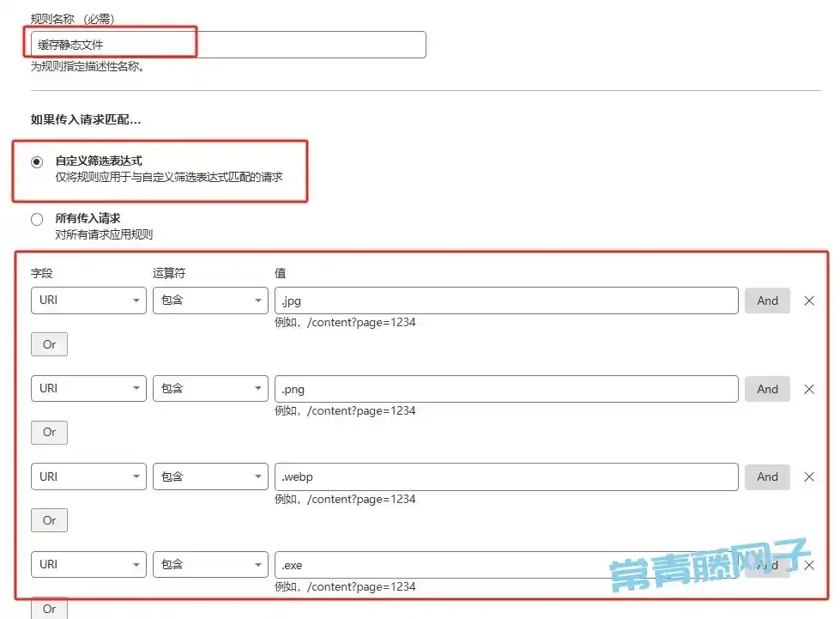840x619 pixels.
Task: Click the .png value input field
Action: 506,389
